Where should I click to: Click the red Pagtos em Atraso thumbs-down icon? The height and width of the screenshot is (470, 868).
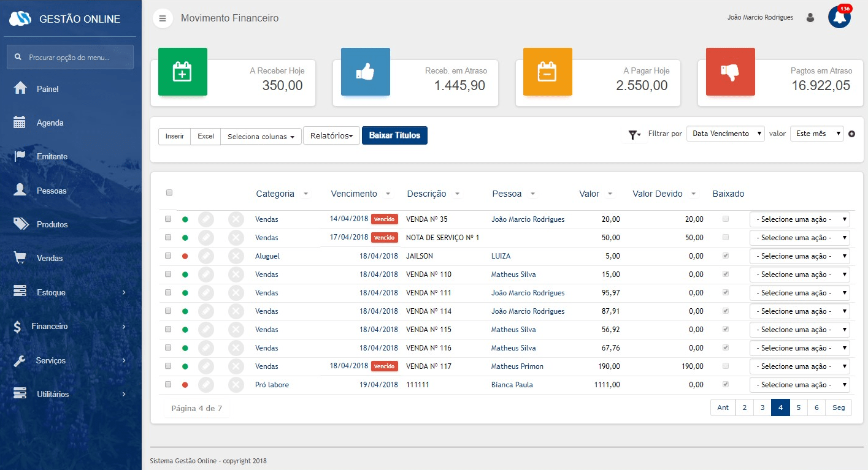point(730,72)
